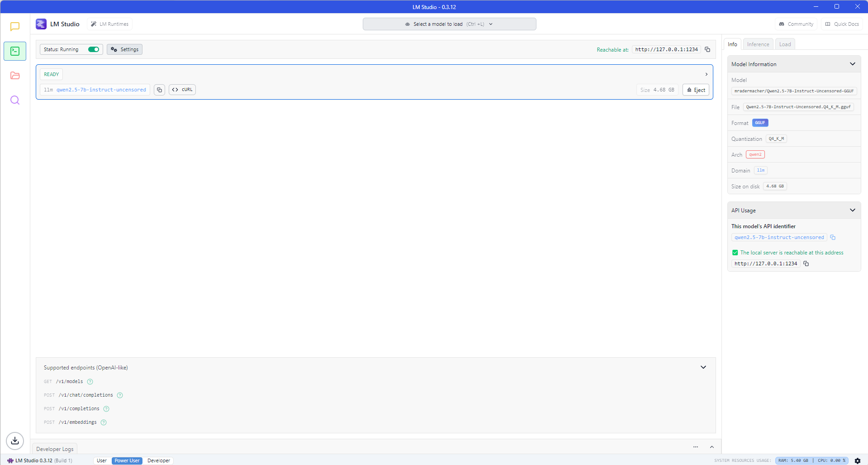Switch to the Info tab
Viewport: 868px width, 465px height.
coord(732,44)
